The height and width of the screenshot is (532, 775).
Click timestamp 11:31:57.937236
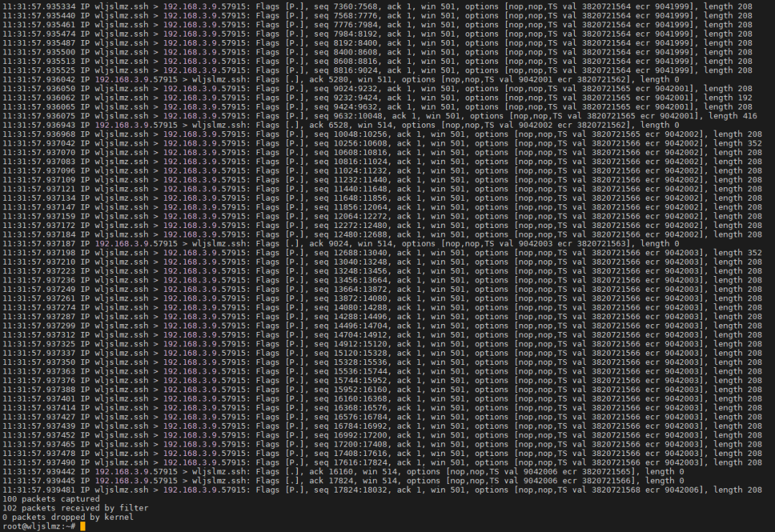39,280
